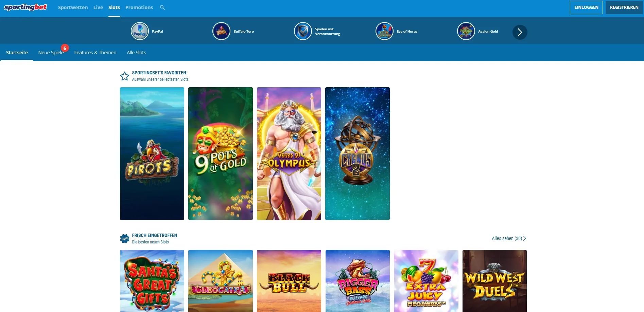This screenshot has height=312, width=644.
Task: Click the red 6 badge on Neue Spiele
Action: [x=65, y=48]
